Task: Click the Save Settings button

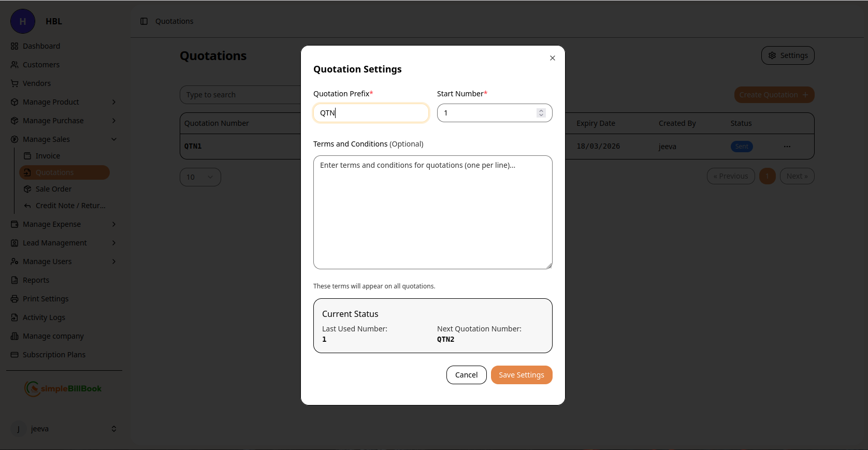Action: [x=521, y=375]
